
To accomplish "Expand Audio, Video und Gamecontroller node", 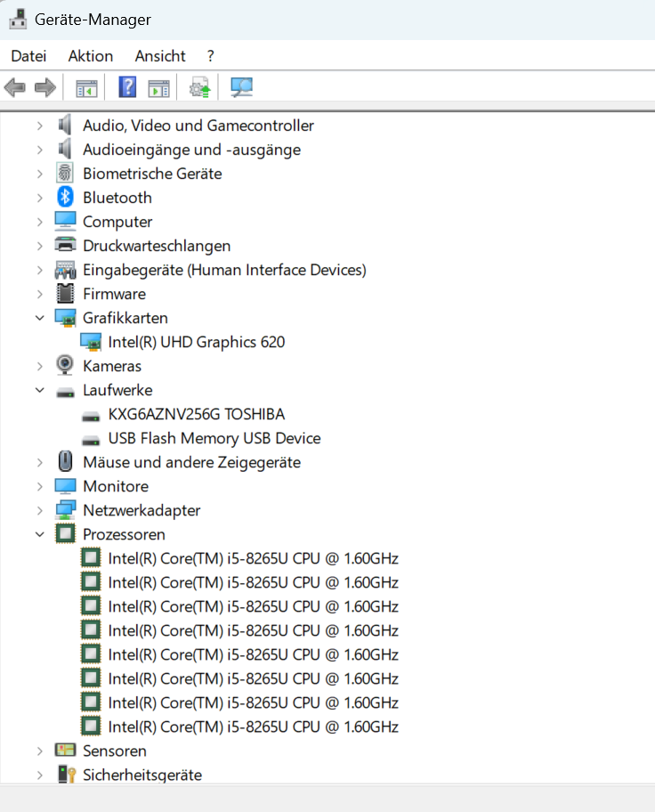I will (40, 126).
